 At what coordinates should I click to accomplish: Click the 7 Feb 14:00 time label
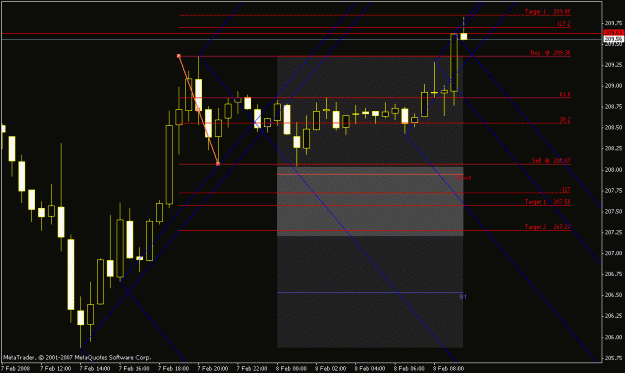(94, 369)
